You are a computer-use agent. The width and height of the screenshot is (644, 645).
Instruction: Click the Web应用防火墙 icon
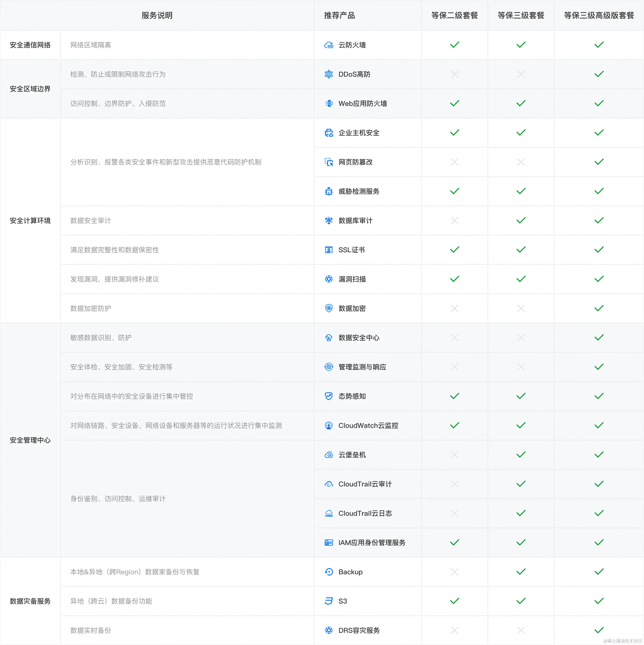point(329,103)
